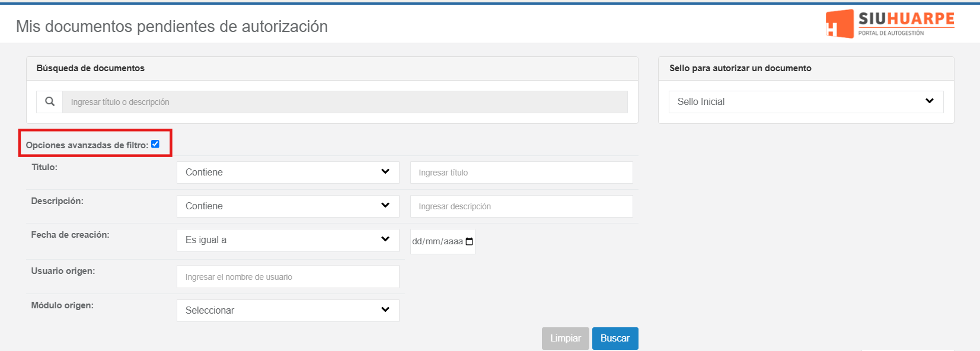Click the Mis documentos pendientes de autorización heading
Image resolution: width=980 pixels, height=351 pixels.
tap(172, 27)
